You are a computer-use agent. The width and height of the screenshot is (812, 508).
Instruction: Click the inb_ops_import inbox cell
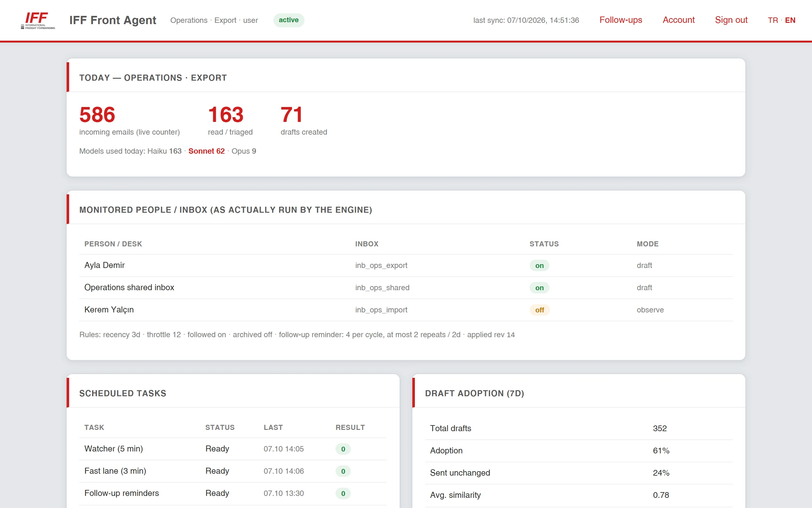[381, 310]
